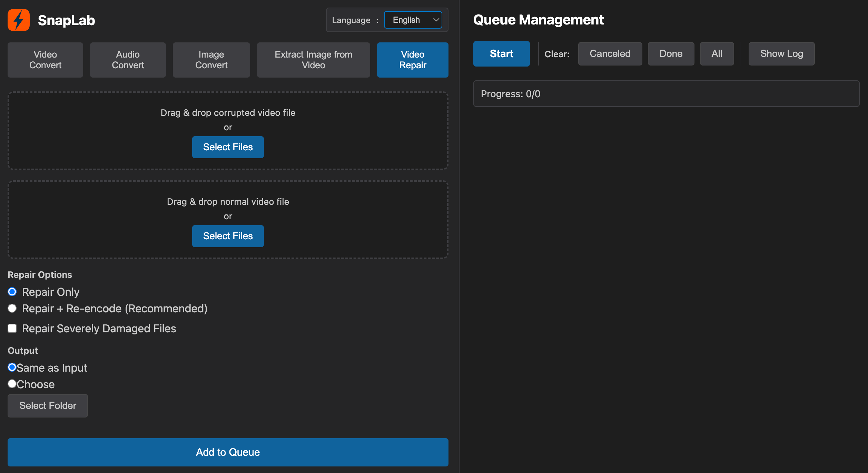Image resolution: width=868 pixels, height=473 pixels.
Task: Click Select Files for normal video
Action: (228, 236)
